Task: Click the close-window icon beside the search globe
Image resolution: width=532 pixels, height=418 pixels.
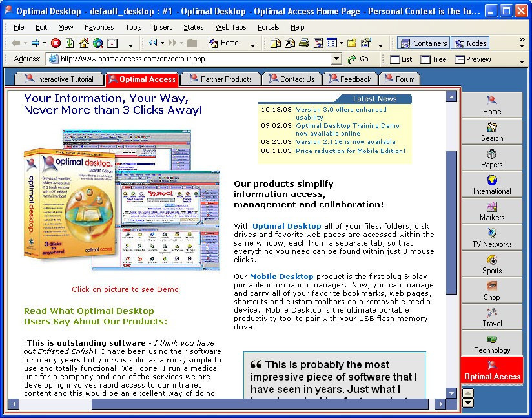Action: 112,43
